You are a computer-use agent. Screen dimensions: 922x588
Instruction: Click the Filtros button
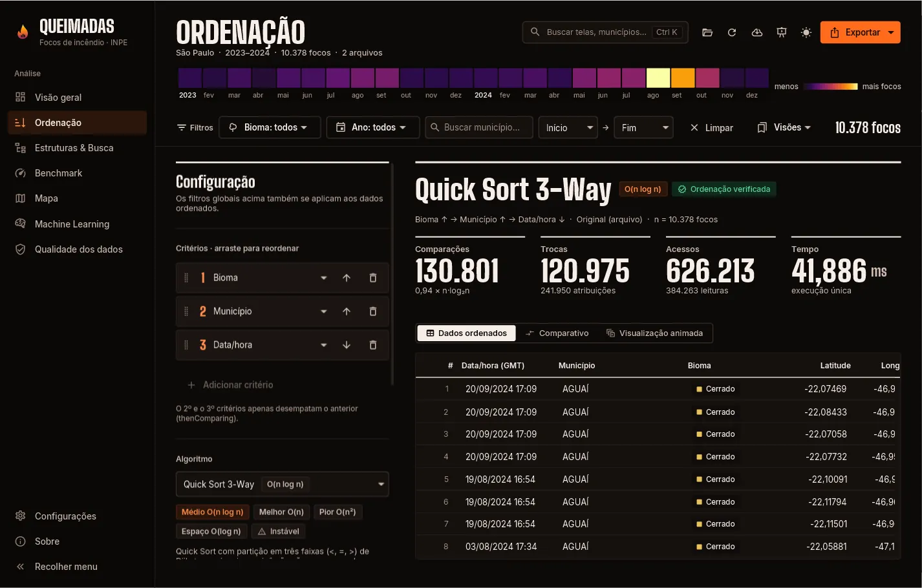click(195, 128)
